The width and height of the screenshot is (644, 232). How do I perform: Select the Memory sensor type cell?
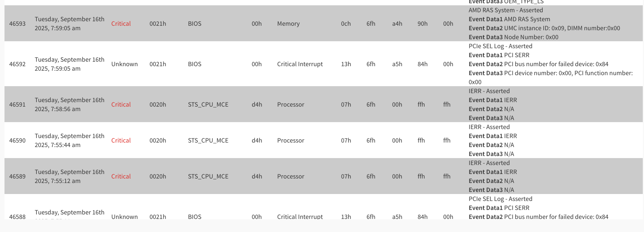288,24
